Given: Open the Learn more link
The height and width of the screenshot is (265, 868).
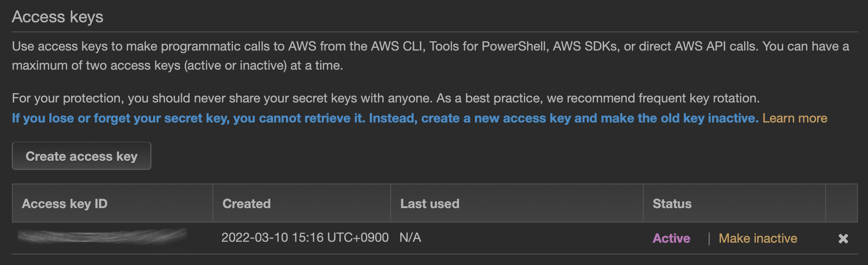Looking at the screenshot, I should coord(795,118).
